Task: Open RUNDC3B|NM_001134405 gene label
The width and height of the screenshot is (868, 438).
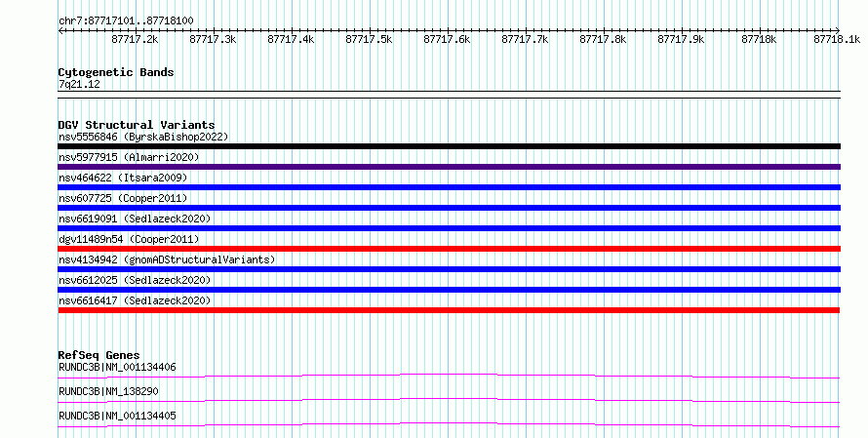Action: [x=117, y=416]
